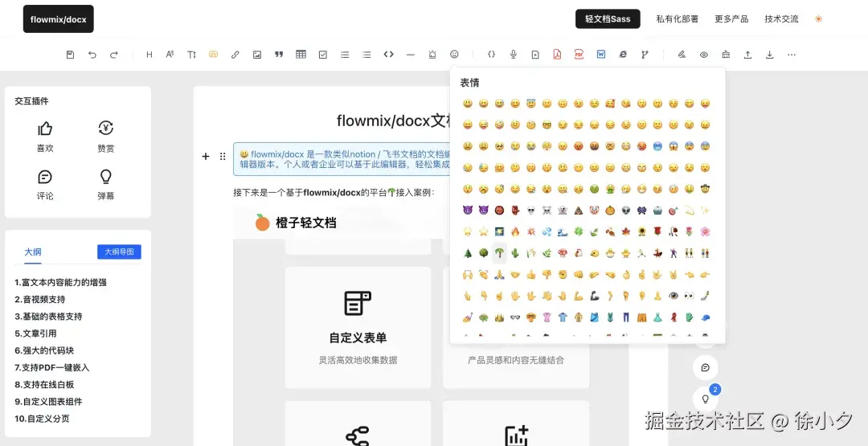Toggle preview mode with eye icon
Viewport: 868px width, 446px height.
(703, 54)
